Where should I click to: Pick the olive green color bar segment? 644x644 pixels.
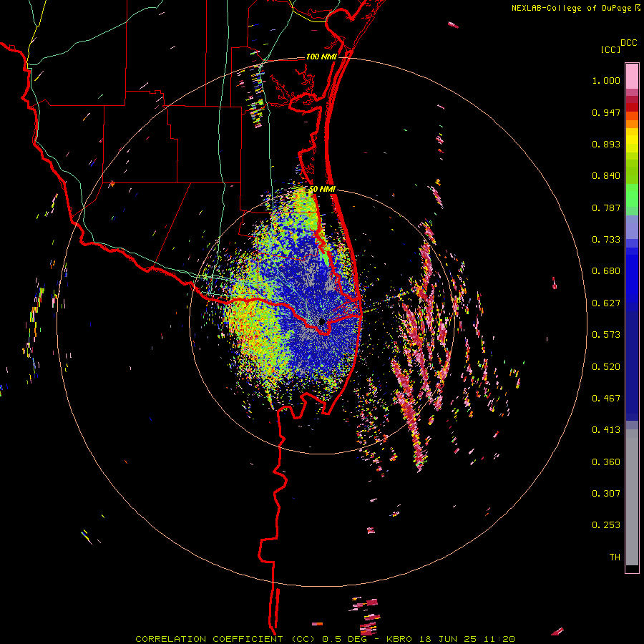click(632, 171)
